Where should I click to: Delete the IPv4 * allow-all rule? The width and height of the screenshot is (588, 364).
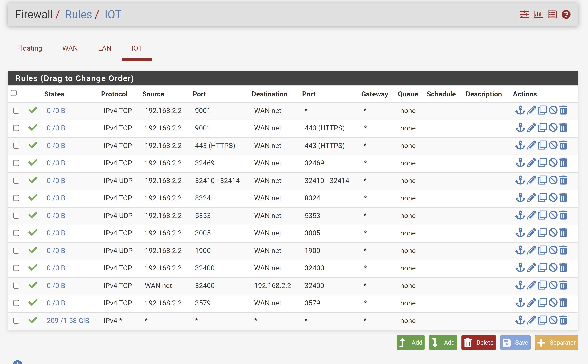pyautogui.click(x=563, y=320)
